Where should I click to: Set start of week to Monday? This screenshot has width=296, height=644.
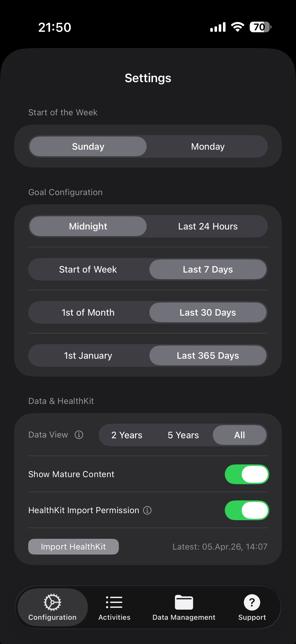point(208,146)
